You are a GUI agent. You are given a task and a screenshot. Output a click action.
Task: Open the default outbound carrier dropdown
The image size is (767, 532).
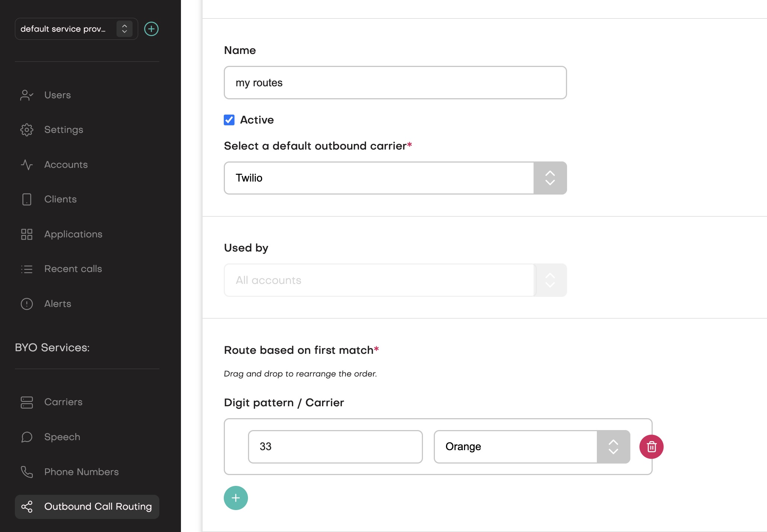(x=550, y=178)
